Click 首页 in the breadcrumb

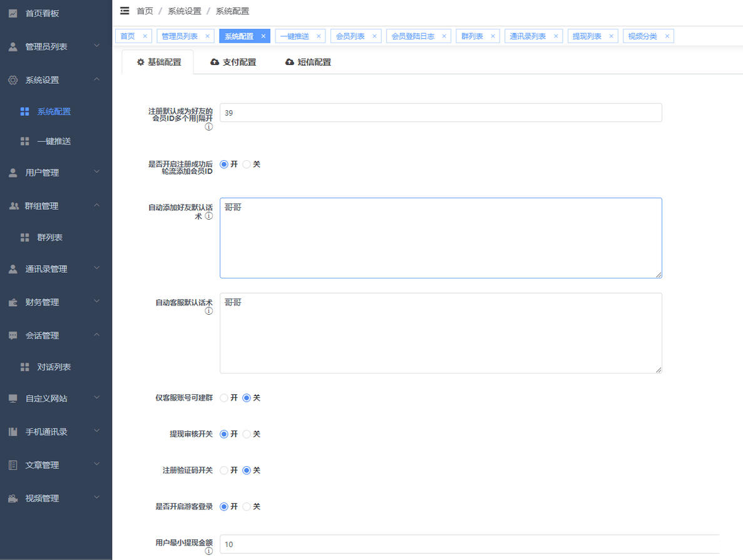[x=145, y=11]
